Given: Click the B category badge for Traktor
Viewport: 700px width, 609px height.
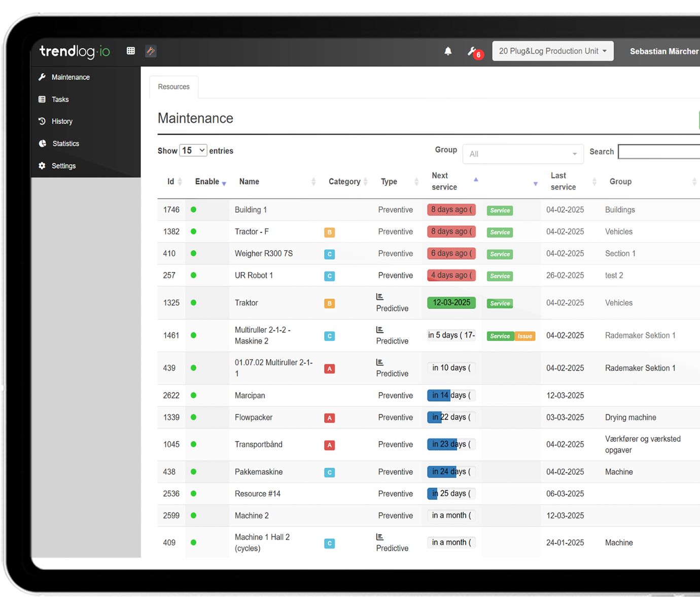Looking at the screenshot, I should (329, 303).
